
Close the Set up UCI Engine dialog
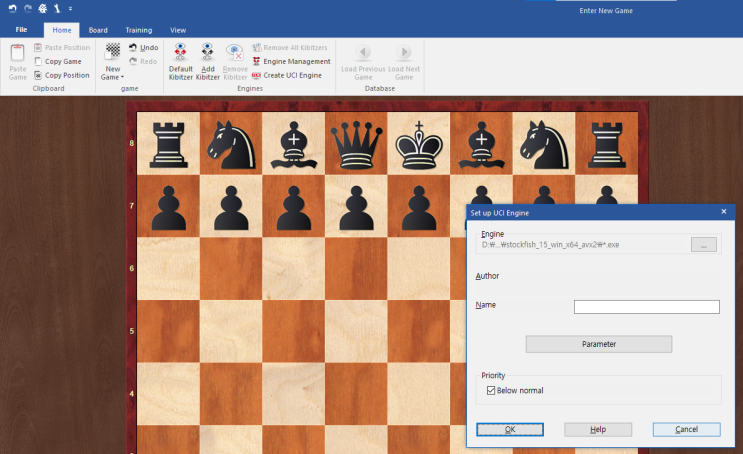(724, 212)
